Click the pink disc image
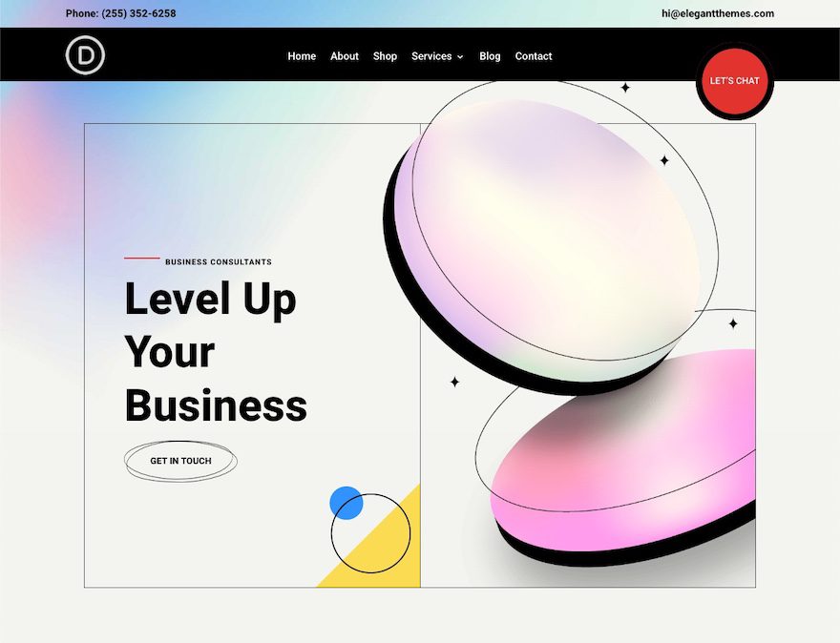This screenshot has height=643, width=840. tap(624, 458)
